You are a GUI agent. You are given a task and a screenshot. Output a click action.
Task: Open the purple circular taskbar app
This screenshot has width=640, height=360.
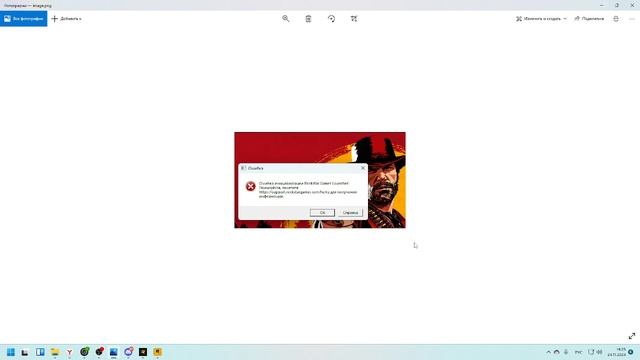pos(128,352)
